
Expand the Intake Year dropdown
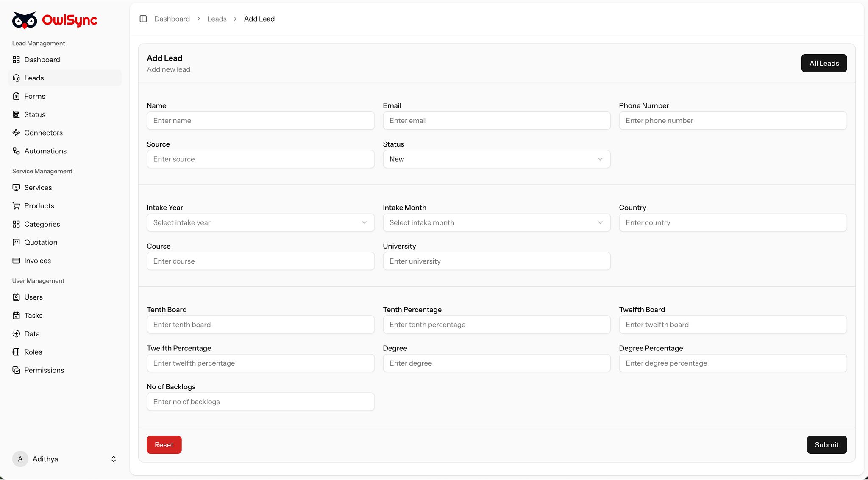click(x=260, y=223)
